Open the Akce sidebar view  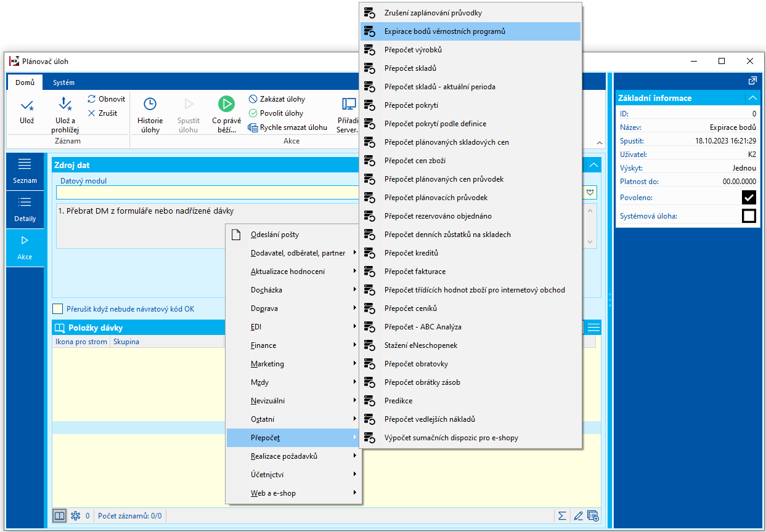(x=25, y=248)
